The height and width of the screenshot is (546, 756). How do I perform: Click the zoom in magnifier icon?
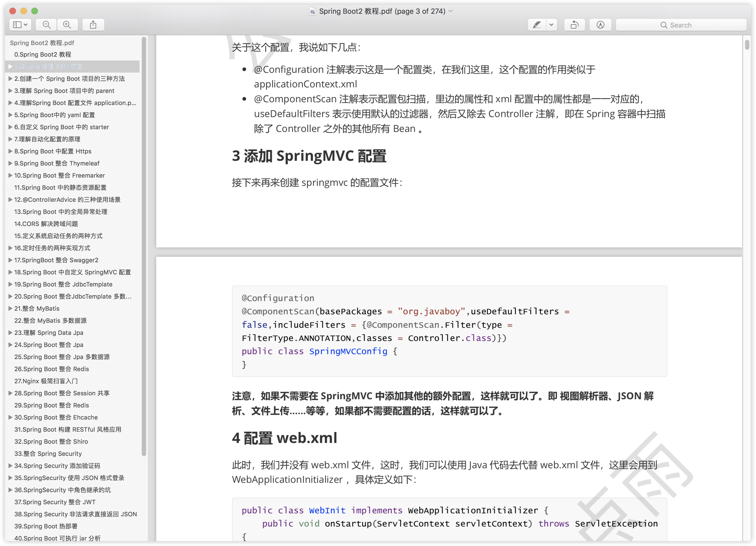67,25
